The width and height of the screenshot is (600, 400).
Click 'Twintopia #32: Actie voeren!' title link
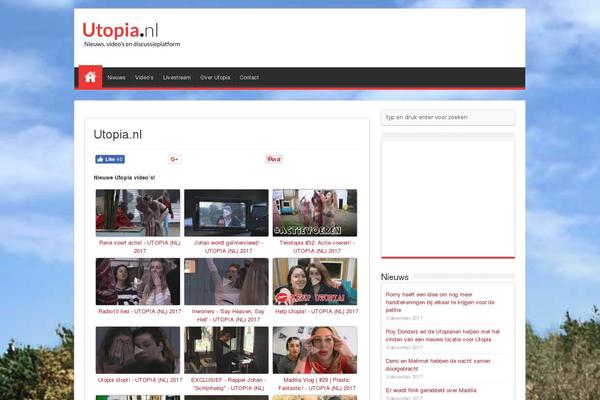317,247
